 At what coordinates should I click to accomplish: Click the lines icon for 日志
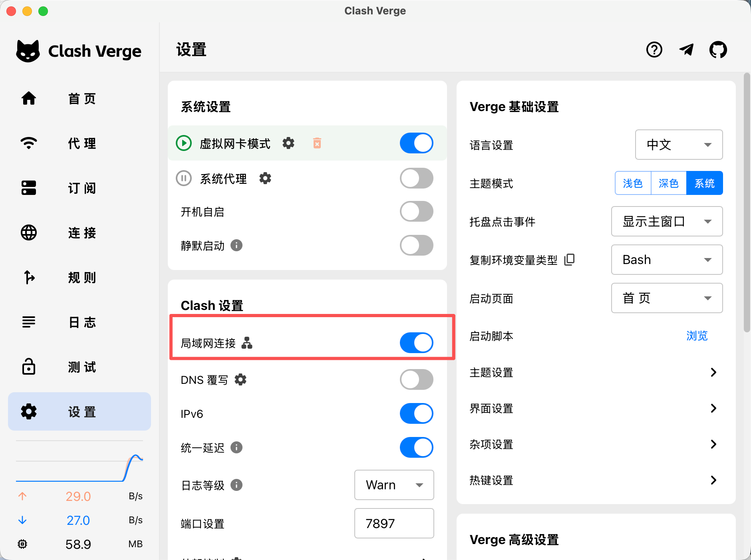[x=29, y=322]
